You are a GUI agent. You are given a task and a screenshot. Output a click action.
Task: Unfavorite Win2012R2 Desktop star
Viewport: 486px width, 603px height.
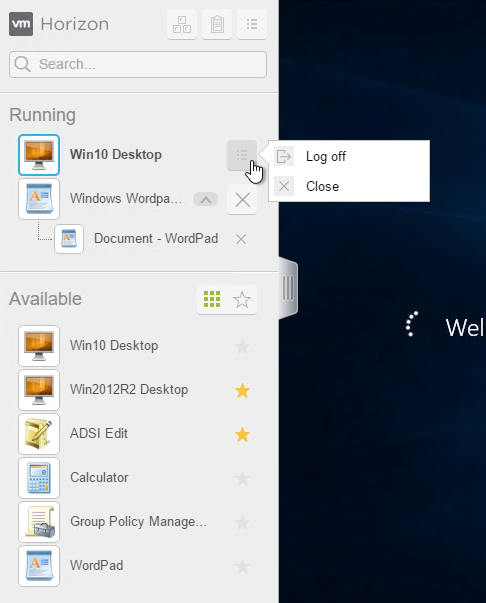coord(242,390)
